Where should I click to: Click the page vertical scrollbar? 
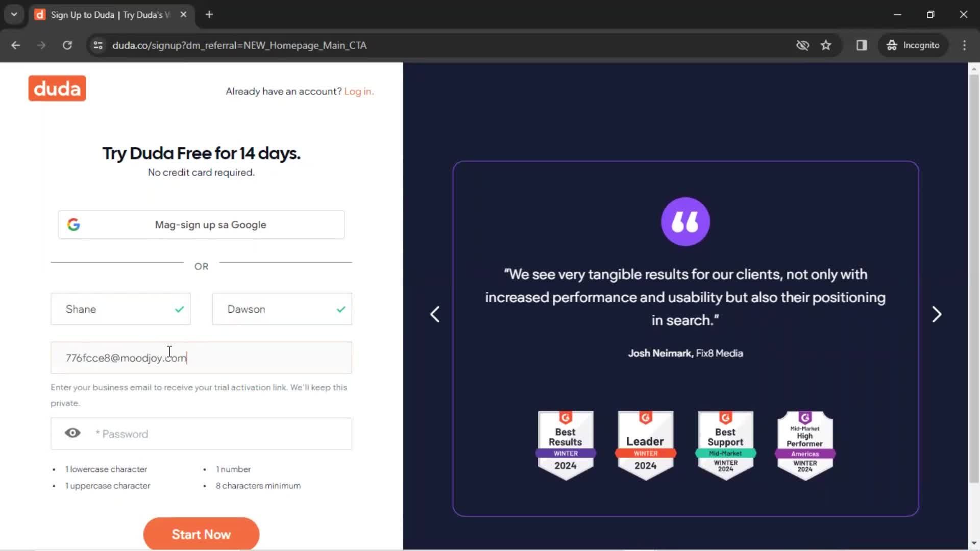tap(974, 278)
